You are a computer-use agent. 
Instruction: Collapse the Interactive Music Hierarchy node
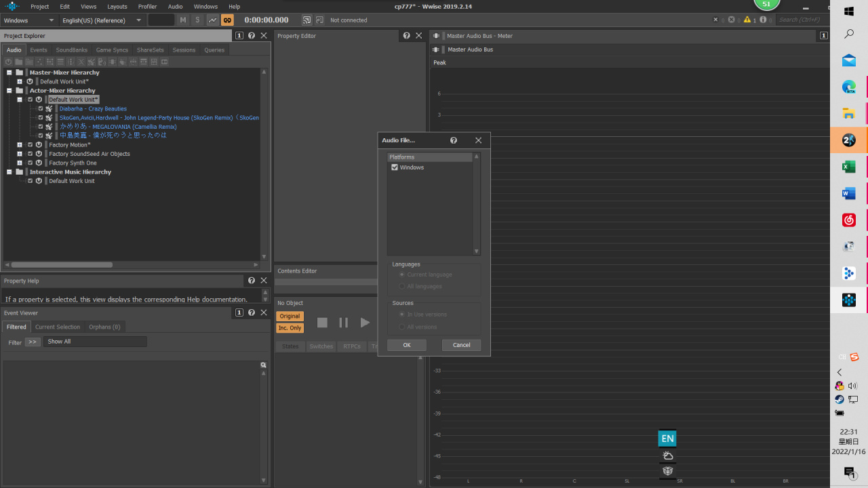pyautogui.click(x=9, y=172)
